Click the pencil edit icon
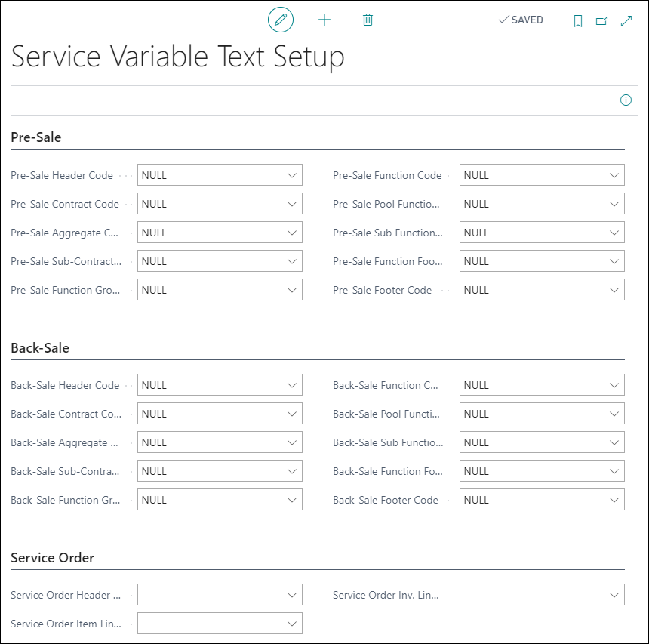The image size is (649, 644). (281, 20)
